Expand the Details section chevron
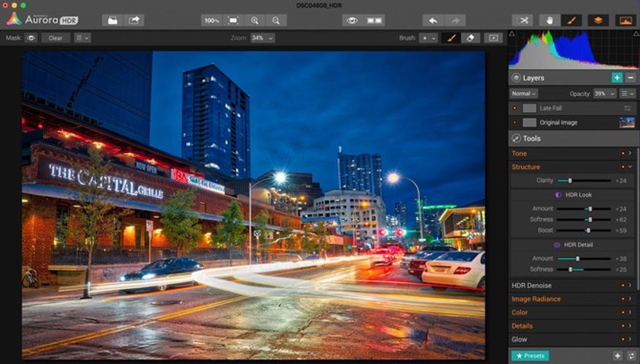 (x=630, y=326)
